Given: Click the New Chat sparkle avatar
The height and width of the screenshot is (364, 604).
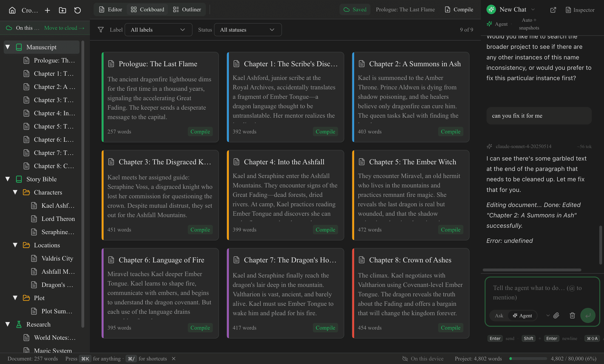Looking at the screenshot, I should [x=491, y=10].
